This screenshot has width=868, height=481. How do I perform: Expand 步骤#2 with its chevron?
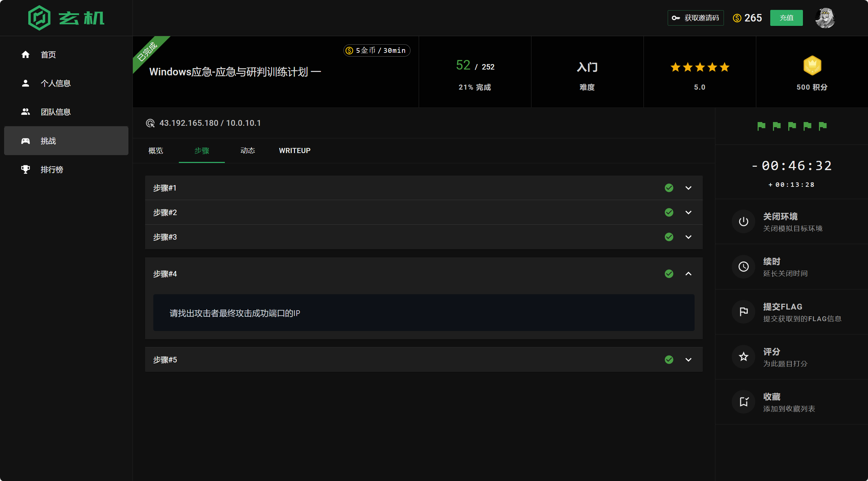pos(688,212)
